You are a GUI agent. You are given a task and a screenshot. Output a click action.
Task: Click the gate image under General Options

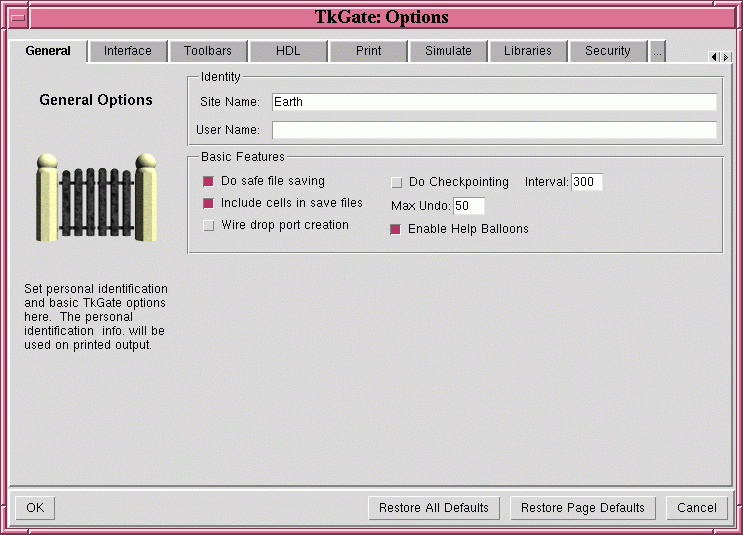(x=96, y=198)
